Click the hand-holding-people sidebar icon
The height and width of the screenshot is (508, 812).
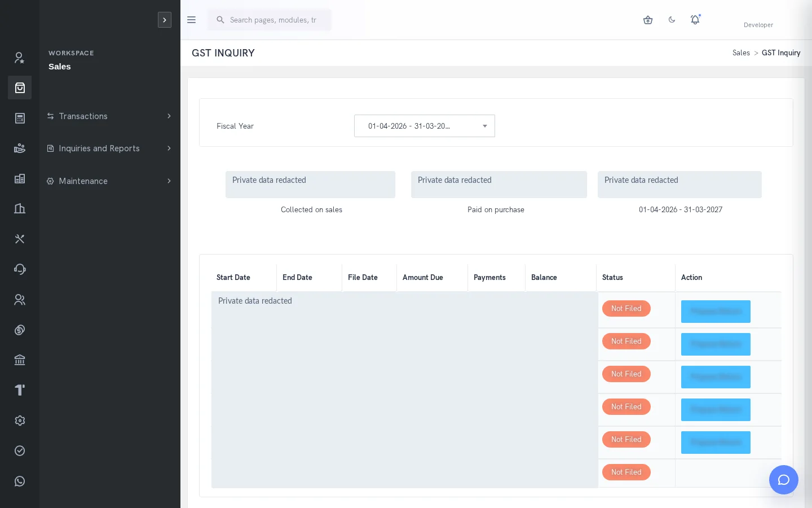click(x=20, y=148)
